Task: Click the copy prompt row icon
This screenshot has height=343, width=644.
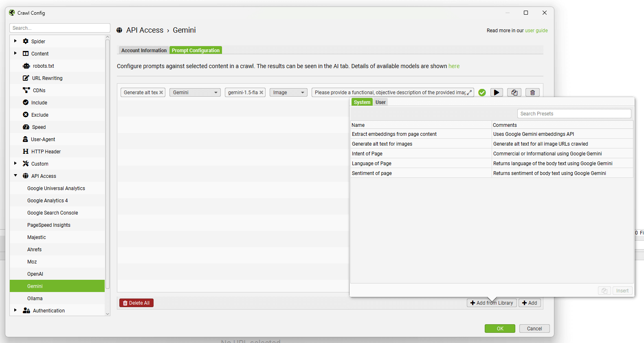Action: click(514, 93)
